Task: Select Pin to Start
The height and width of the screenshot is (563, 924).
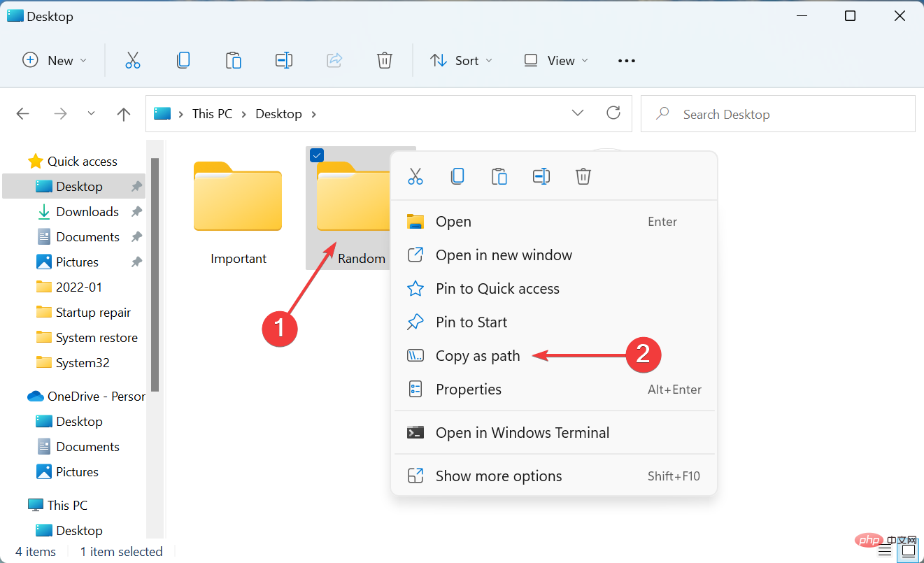Action: [554, 322]
